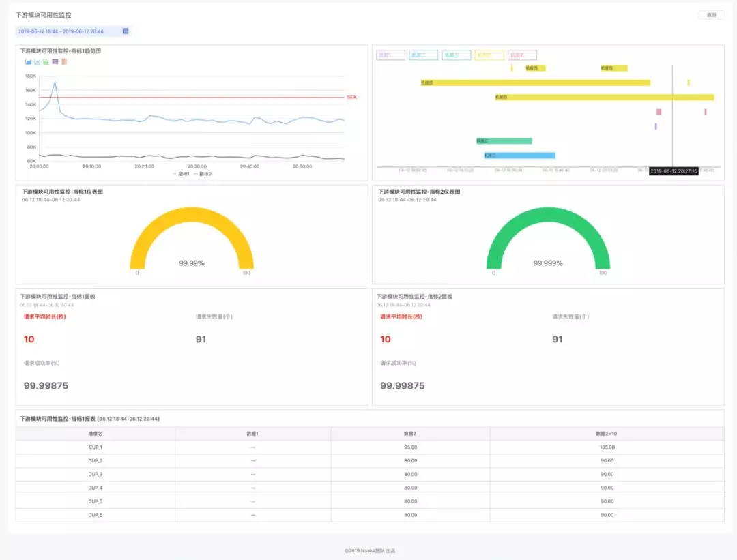737x560 pixels.
Task: Sort by the 数据2 column header
Action: pyautogui.click(x=410, y=434)
